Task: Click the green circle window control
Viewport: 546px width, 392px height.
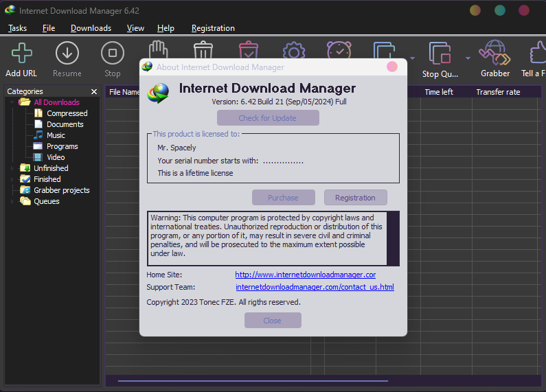Action: [500, 10]
